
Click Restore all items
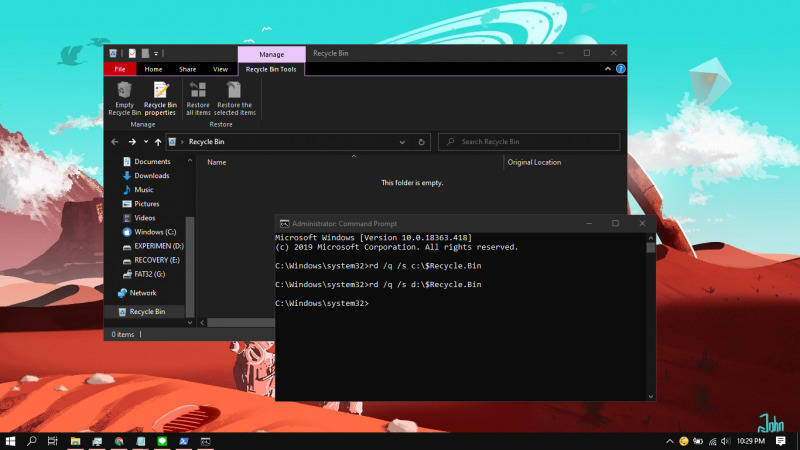198,98
